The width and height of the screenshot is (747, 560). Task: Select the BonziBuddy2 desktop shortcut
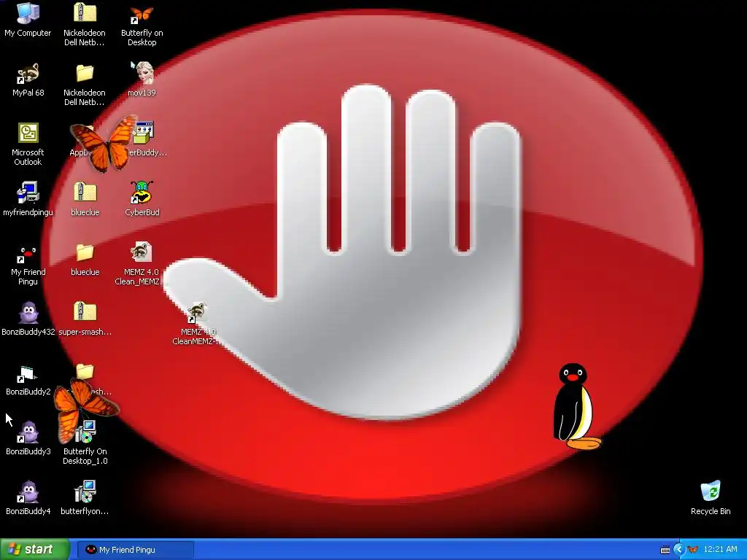[28, 373]
